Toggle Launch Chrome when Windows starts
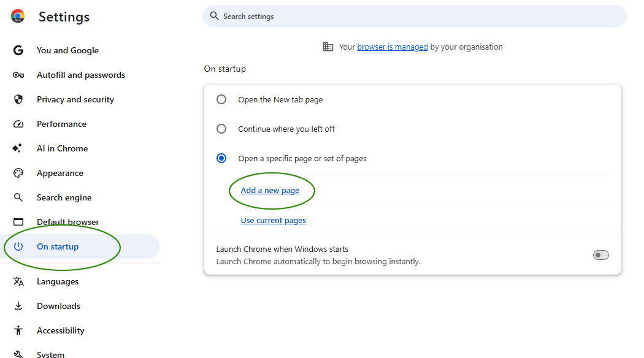Screen dimensions: 644x358 pos(601,255)
